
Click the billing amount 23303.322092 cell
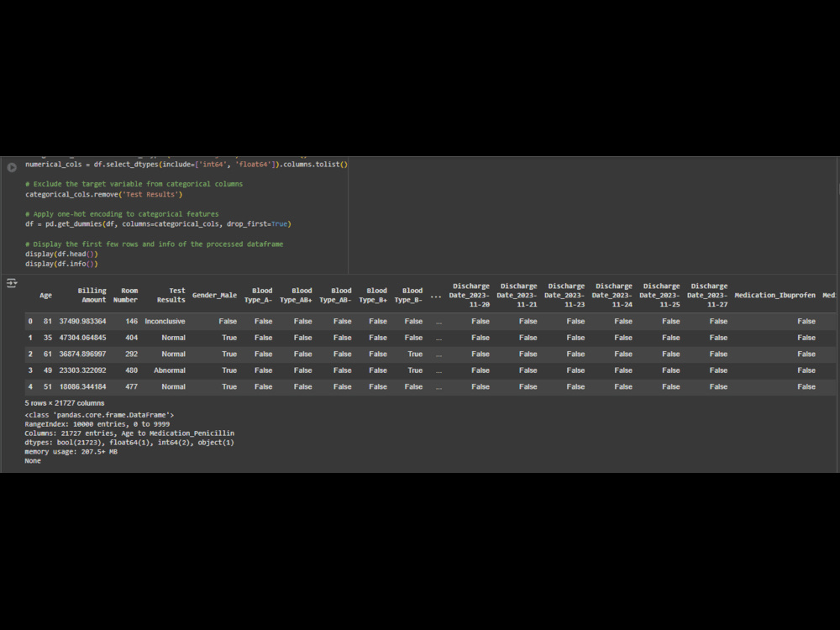click(x=82, y=370)
